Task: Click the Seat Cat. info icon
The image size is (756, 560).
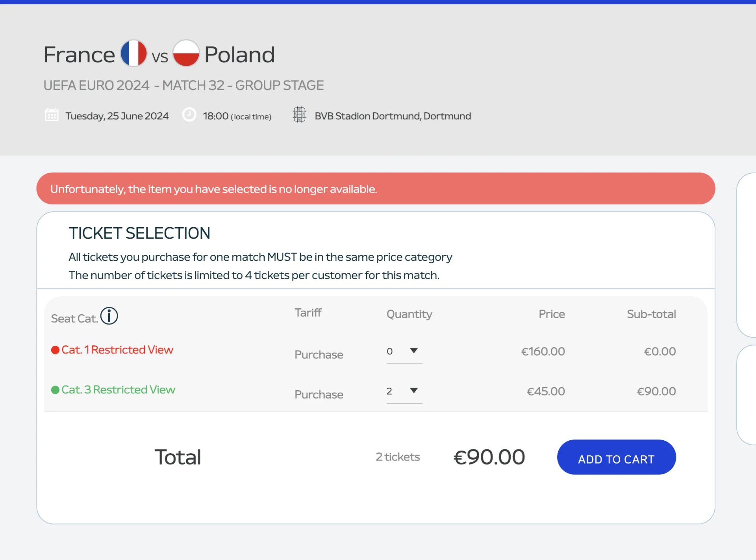Action: coord(109,316)
